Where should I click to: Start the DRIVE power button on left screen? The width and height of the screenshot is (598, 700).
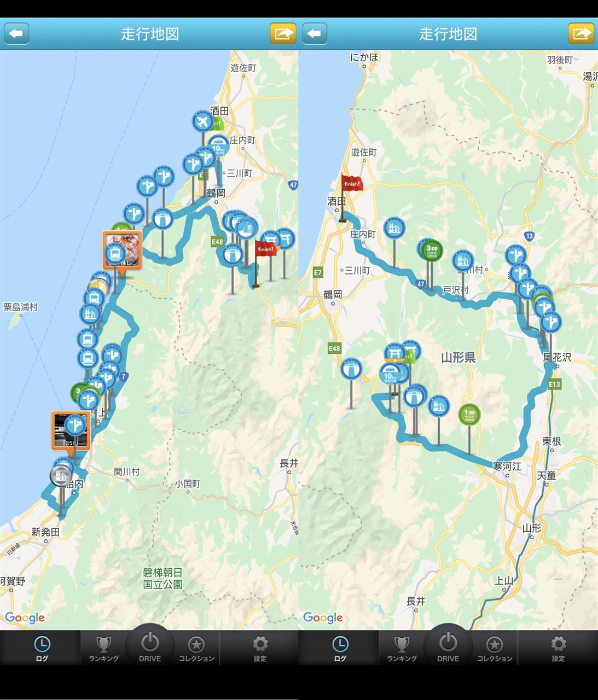click(150, 645)
